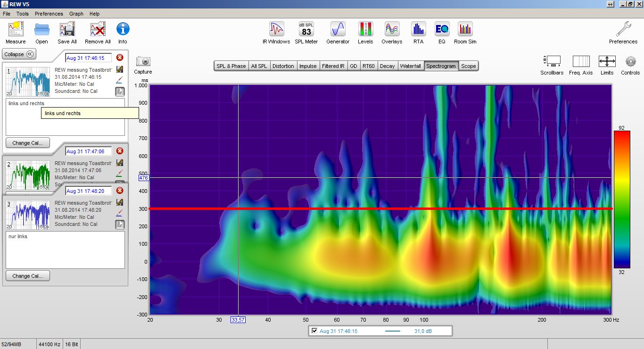Screen dimensions: 644x349
Task: Save measurement 1 with its disk icon
Action: tap(120, 69)
